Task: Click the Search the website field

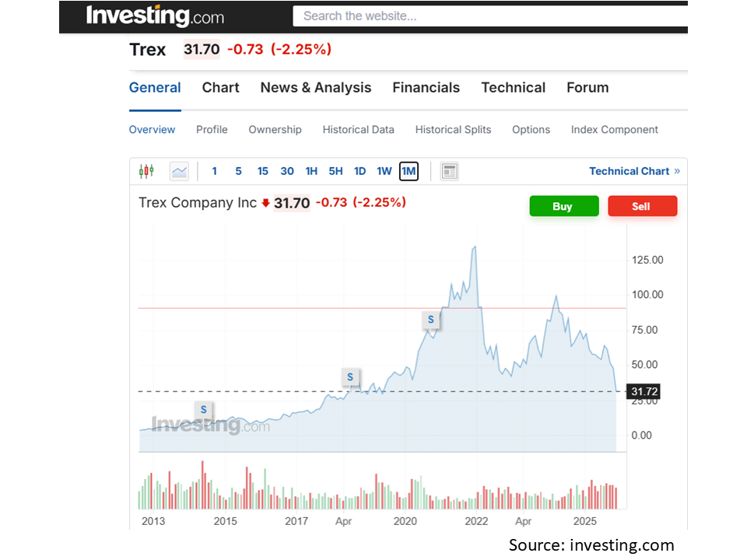Action: 489,16
